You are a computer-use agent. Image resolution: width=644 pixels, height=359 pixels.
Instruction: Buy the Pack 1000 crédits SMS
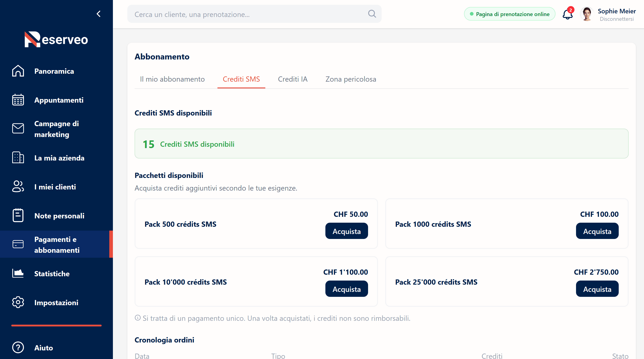tap(597, 231)
